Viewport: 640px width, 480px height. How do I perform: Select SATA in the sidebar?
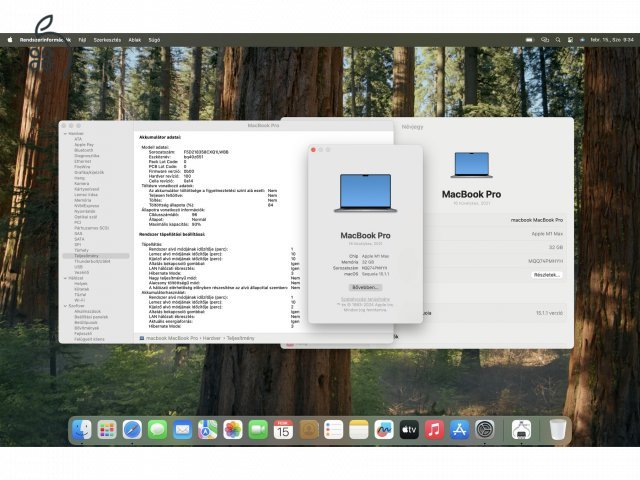point(79,239)
